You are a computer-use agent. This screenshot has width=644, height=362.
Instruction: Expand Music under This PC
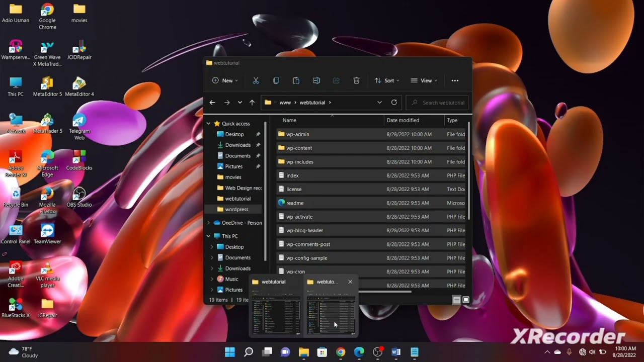tap(212, 279)
